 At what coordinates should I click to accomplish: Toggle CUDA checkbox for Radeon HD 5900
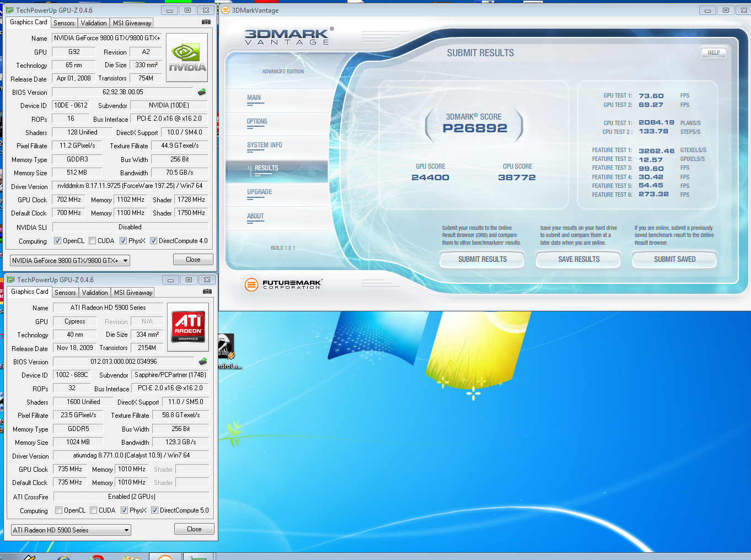93,510
